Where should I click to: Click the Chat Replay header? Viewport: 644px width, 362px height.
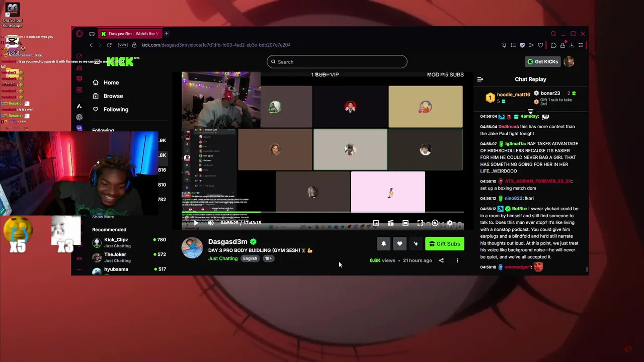[530, 79]
